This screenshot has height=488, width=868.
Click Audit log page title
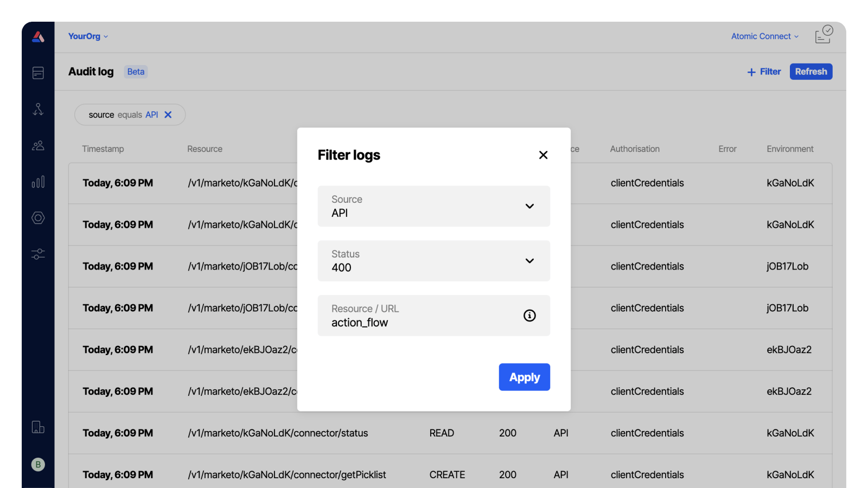click(91, 72)
